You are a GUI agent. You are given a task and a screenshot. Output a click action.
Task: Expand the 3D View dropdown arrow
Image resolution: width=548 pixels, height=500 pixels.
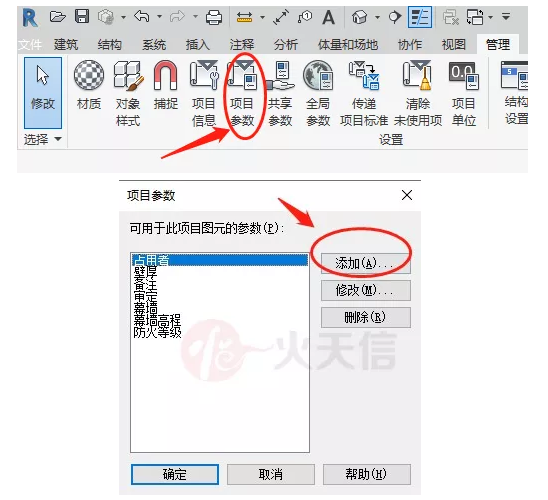pyautogui.click(x=377, y=17)
